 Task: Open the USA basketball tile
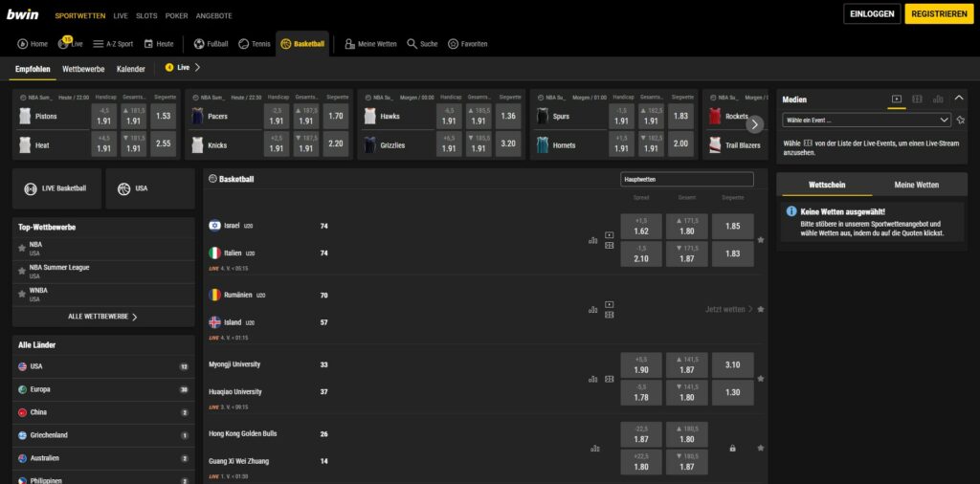point(150,188)
